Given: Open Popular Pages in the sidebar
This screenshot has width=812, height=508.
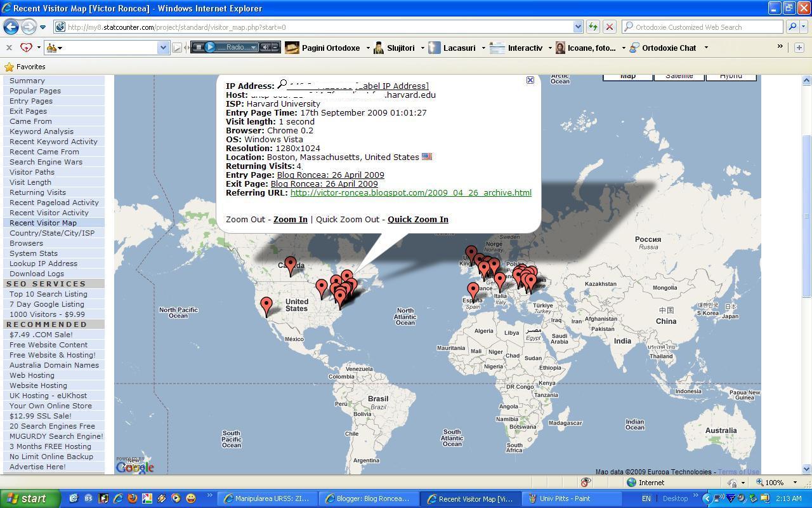Looking at the screenshot, I should pos(35,91).
